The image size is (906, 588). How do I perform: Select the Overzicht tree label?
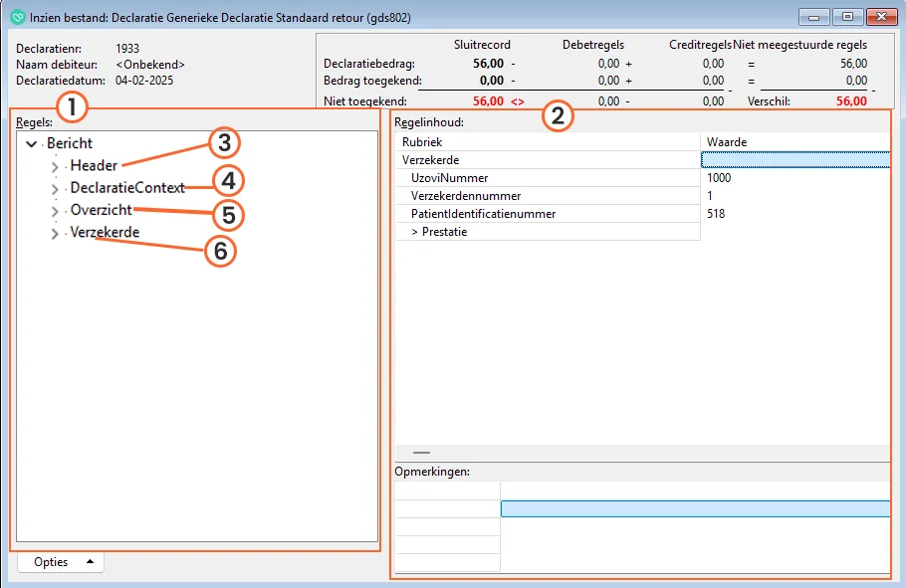coord(101,210)
